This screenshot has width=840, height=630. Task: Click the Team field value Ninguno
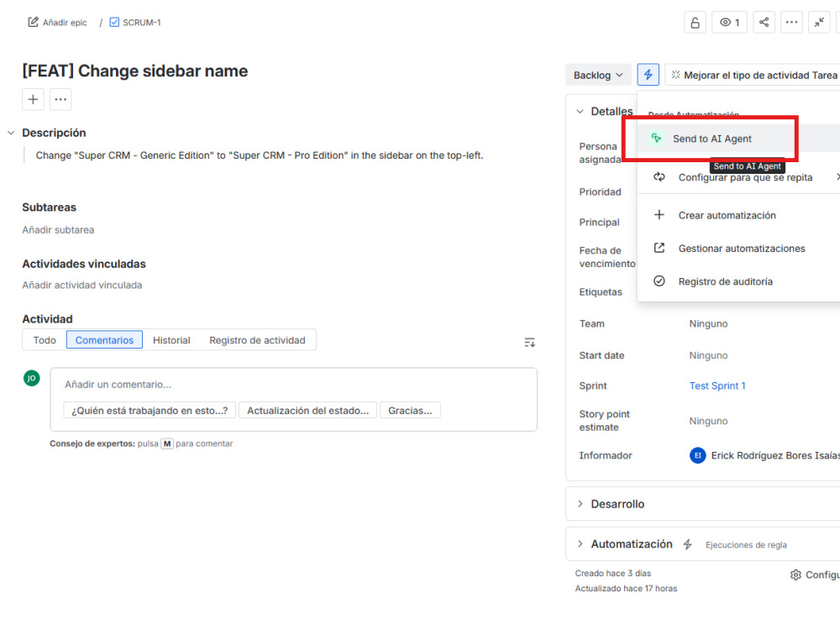(x=708, y=323)
